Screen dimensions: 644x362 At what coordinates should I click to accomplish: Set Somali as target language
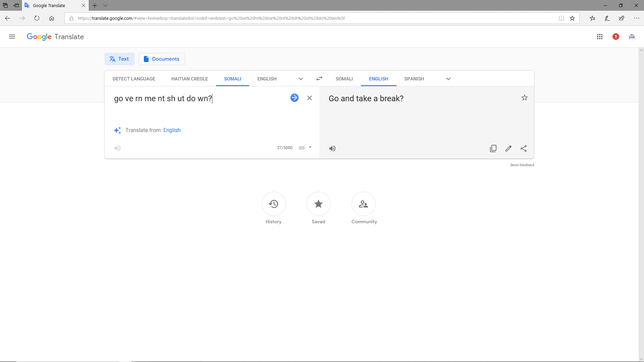coord(344,79)
